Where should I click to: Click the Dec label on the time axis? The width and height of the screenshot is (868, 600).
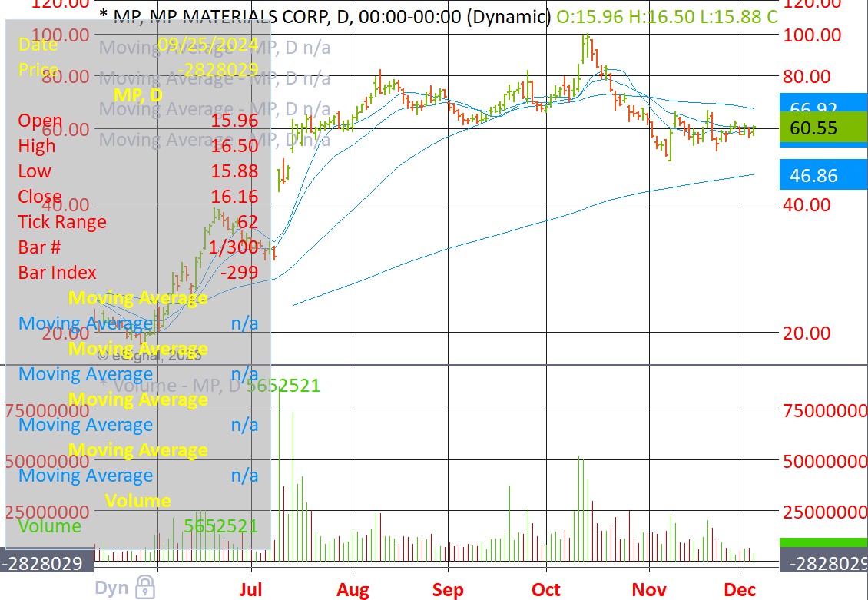tap(740, 589)
